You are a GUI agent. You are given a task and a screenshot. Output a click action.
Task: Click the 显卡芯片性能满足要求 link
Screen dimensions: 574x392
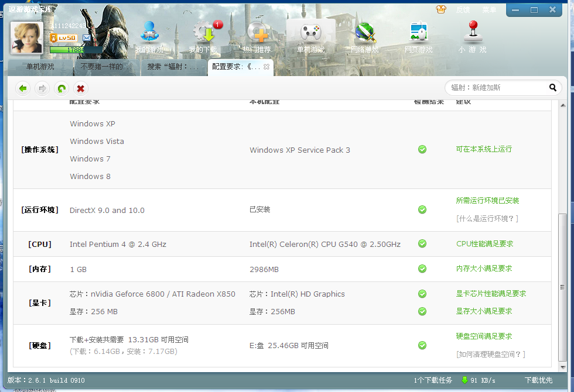pyautogui.click(x=491, y=293)
